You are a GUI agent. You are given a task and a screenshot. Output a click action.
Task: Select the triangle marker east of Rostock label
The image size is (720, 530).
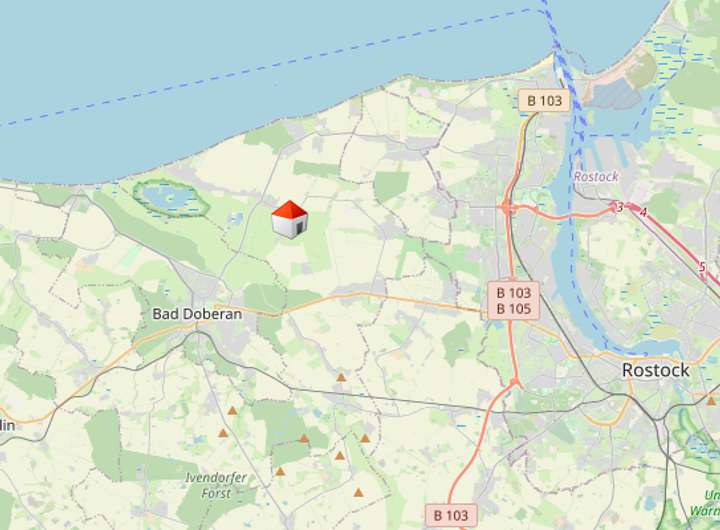[712, 401]
